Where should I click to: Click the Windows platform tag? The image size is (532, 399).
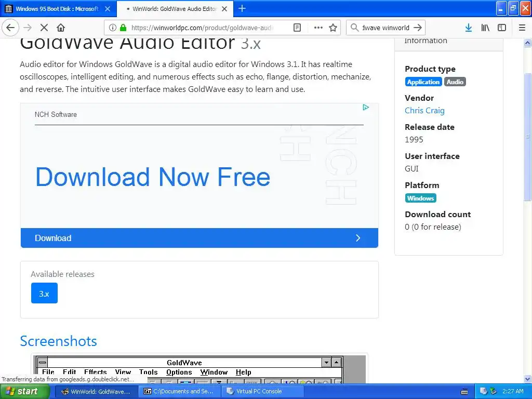coord(420,198)
